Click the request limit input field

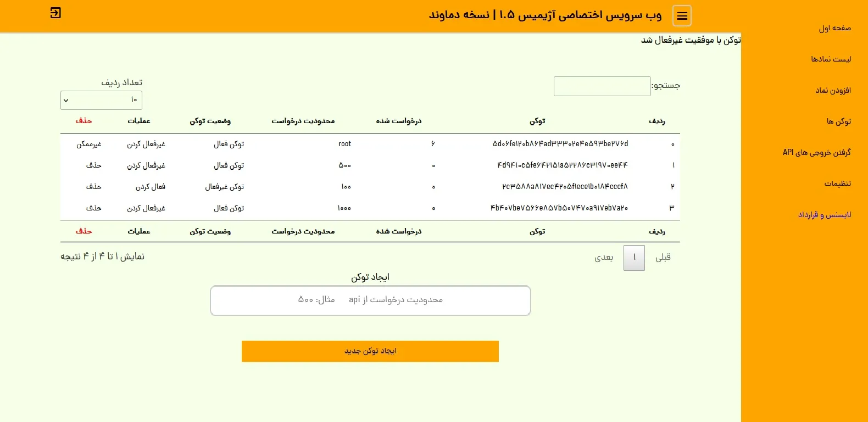(x=370, y=300)
